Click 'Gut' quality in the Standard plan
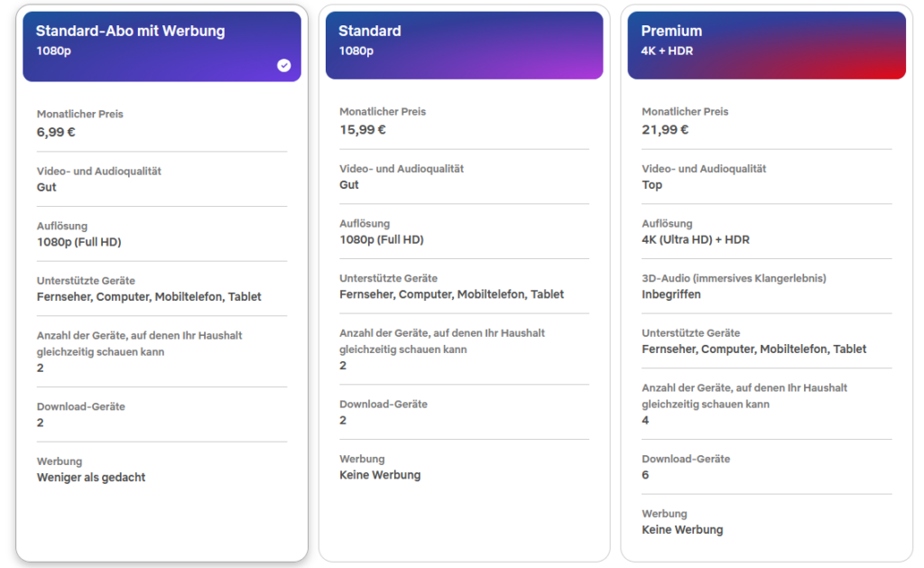The width and height of the screenshot is (924, 568). click(x=349, y=184)
